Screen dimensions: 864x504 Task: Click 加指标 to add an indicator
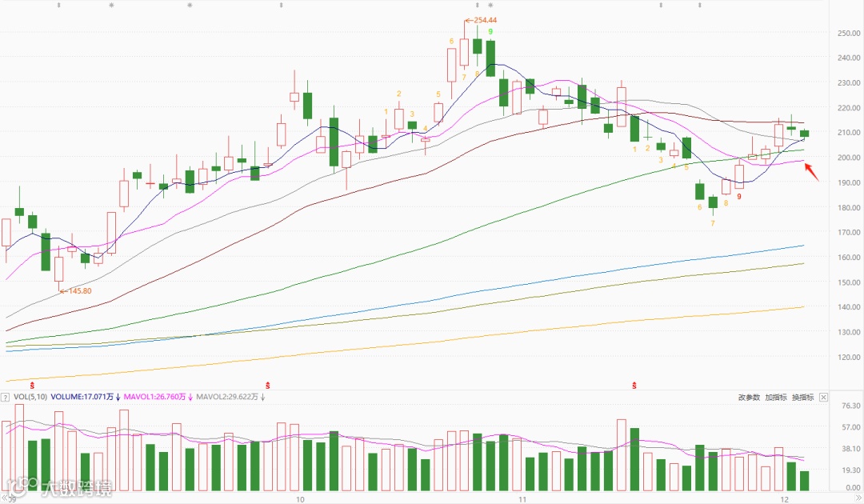pyautogui.click(x=776, y=397)
